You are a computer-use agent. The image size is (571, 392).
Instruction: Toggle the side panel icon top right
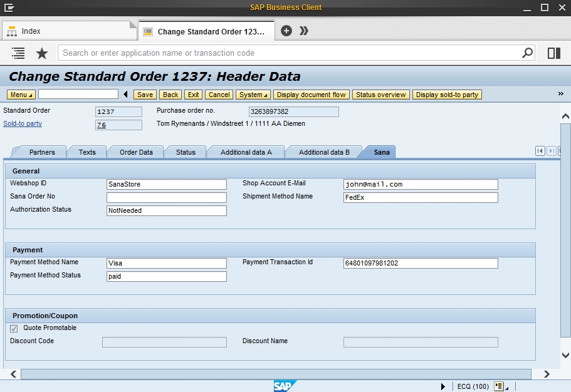click(x=553, y=53)
